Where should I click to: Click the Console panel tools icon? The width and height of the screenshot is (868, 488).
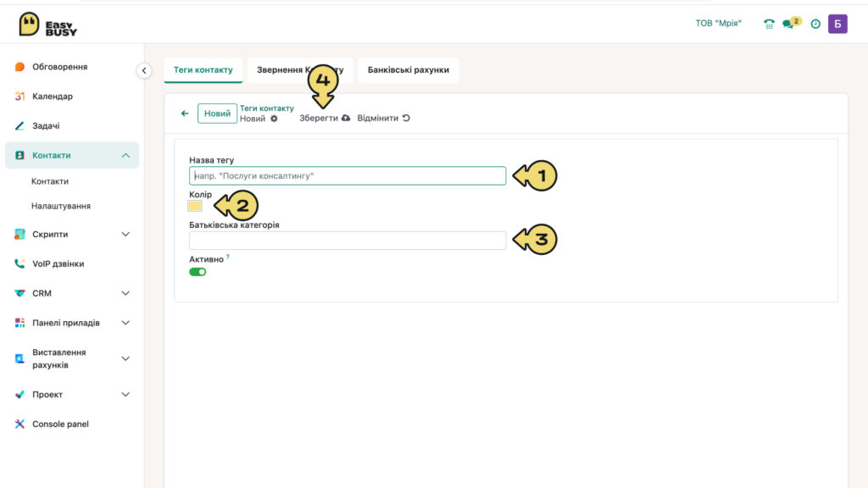pos(19,424)
